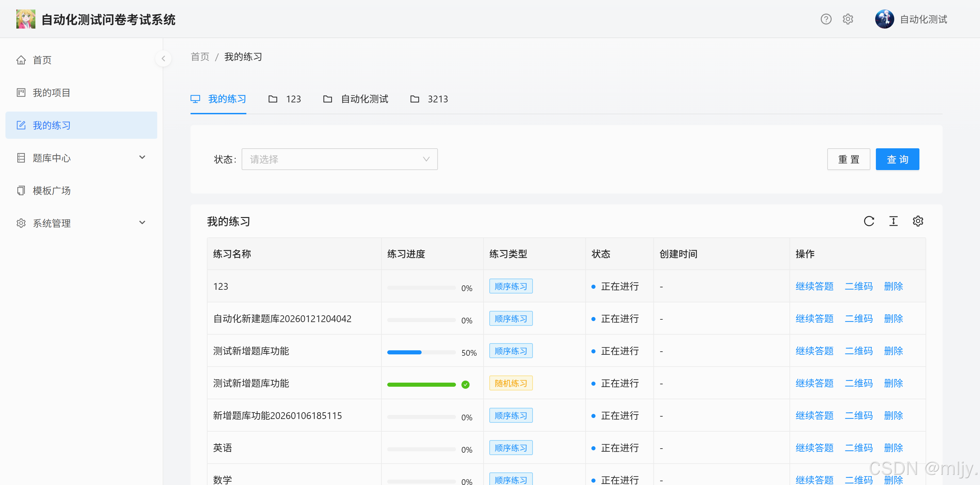Open header settings gear icon

click(x=848, y=19)
